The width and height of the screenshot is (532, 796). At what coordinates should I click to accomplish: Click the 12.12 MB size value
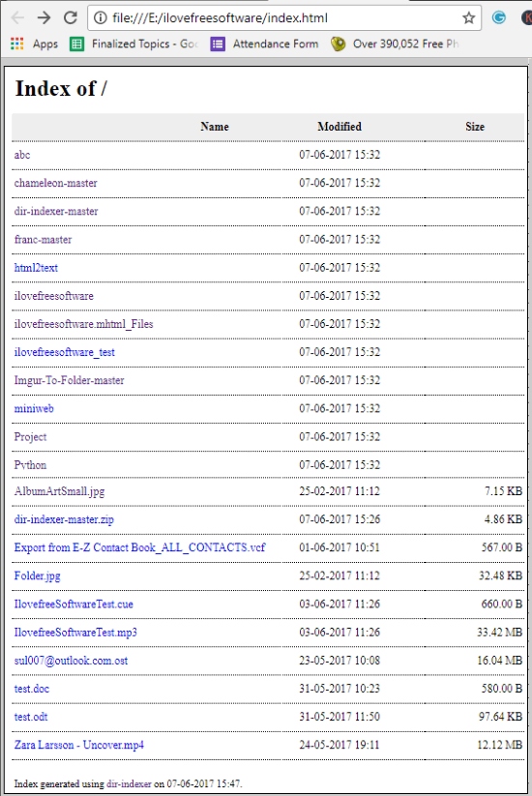pos(499,746)
